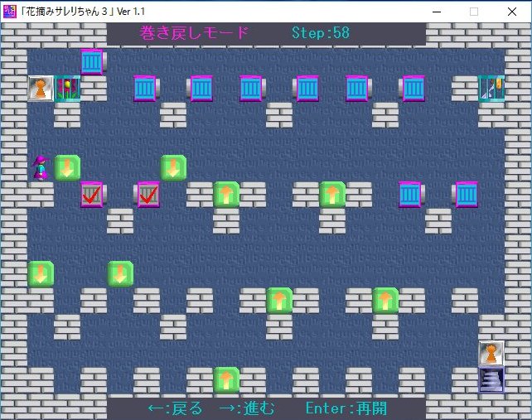The width and height of the screenshot is (532, 420).
Task: Select the orange keyhole block at top-left
Action: pyautogui.click(x=41, y=88)
